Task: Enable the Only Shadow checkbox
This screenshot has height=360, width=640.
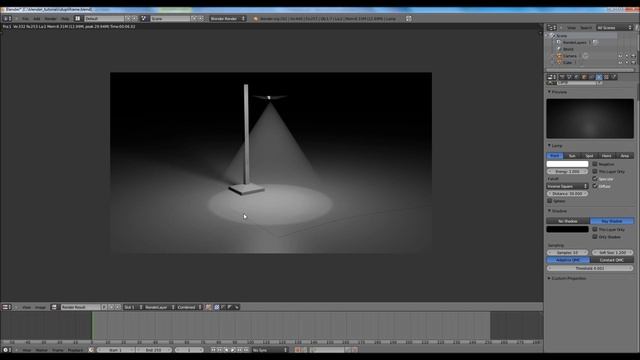Action: point(595,236)
